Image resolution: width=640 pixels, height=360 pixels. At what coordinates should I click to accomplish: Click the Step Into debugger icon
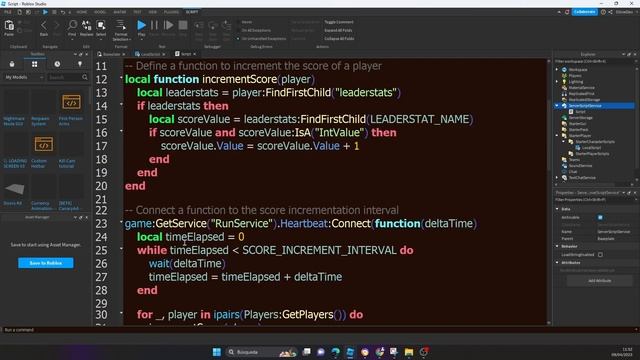[x=199, y=26]
